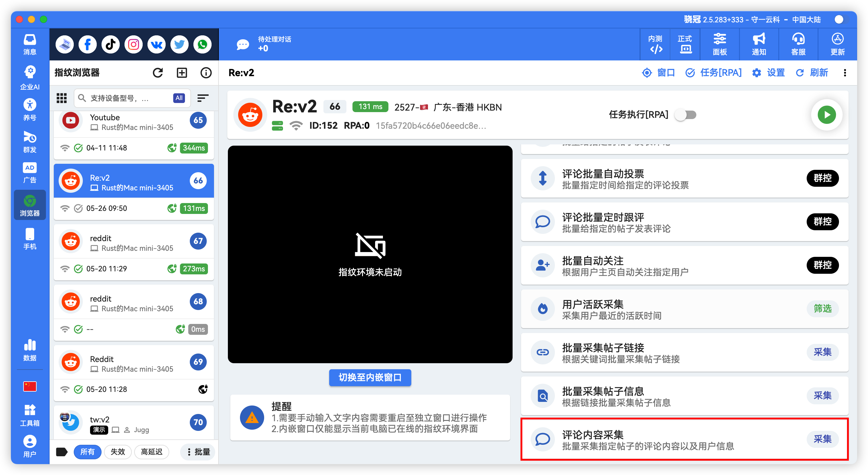Click the 344ms latency badge on Youtube row
The width and height of the screenshot is (868, 475).
(x=194, y=148)
